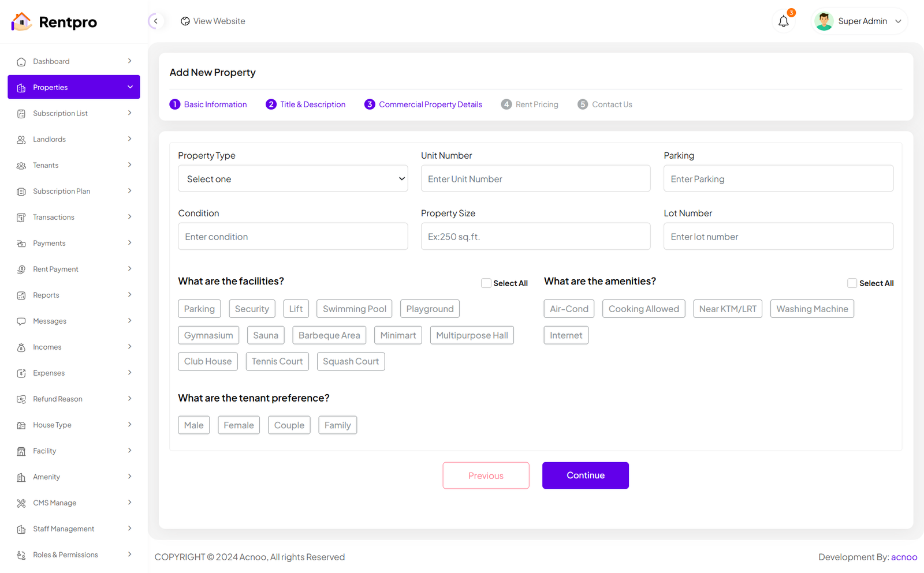The width and height of the screenshot is (924, 573).
Task: Click the CMS Manage tools icon
Action: [21, 503]
